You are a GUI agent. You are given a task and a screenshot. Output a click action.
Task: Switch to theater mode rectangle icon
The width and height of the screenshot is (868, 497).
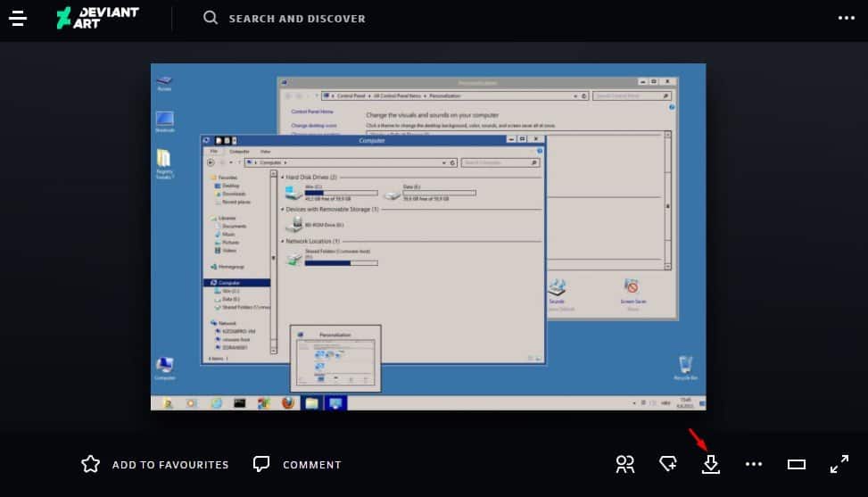tap(797, 464)
